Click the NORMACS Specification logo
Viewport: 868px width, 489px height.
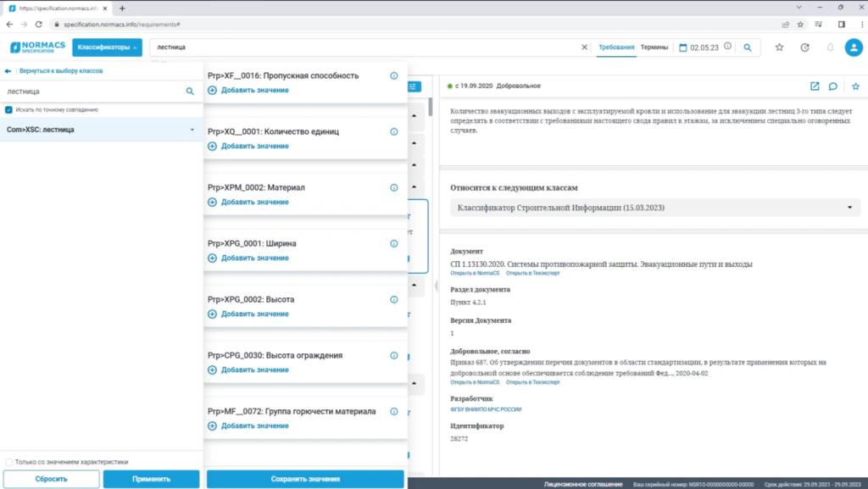pos(37,47)
